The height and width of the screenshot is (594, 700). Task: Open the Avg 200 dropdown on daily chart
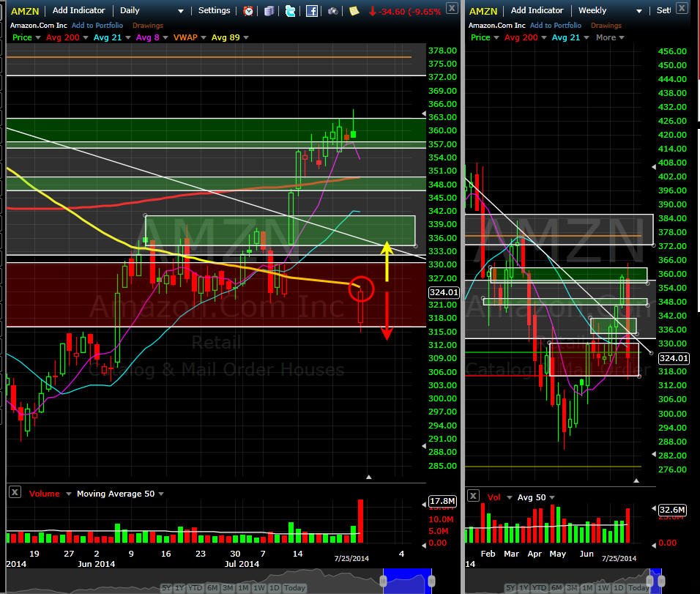point(67,37)
